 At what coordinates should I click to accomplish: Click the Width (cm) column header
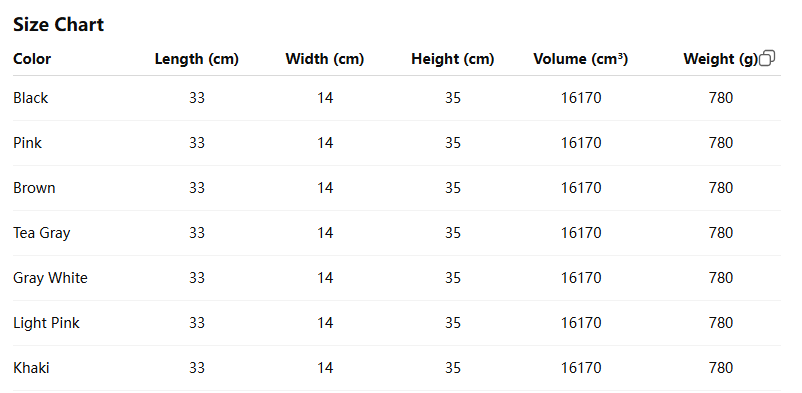point(325,59)
